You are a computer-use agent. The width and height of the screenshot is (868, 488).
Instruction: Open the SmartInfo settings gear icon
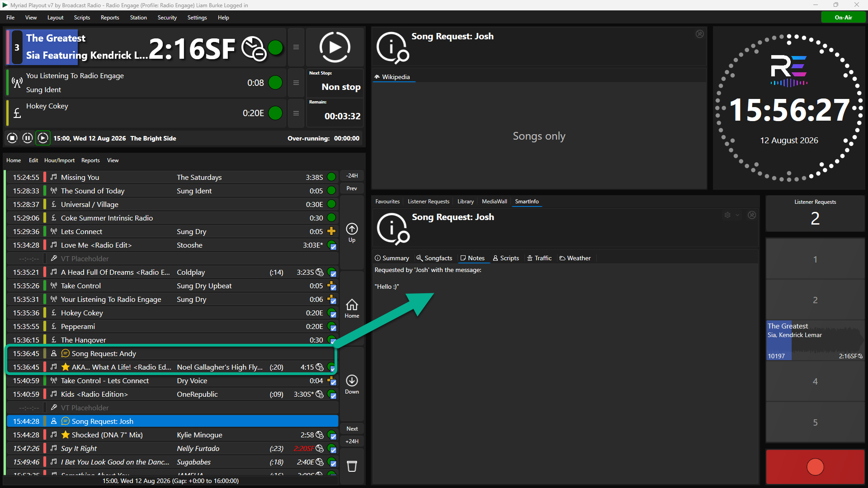727,215
